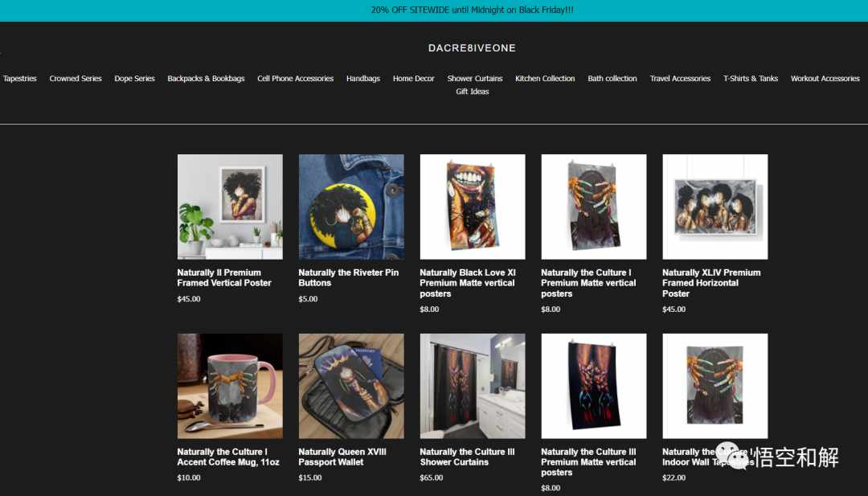Open the Gift Ideas category
Image resolution: width=868 pixels, height=496 pixels.
pyautogui.click(x=473, y=92)
